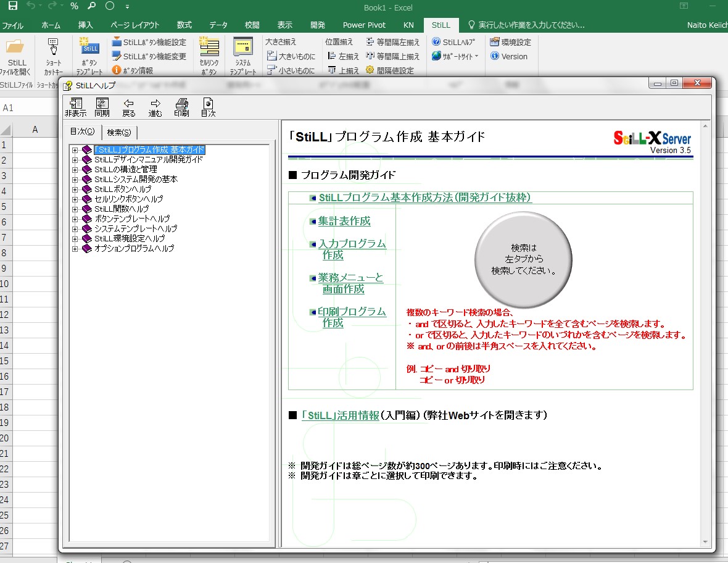Click the 同期 (sync) toolbar icon

tap(102, 107)
